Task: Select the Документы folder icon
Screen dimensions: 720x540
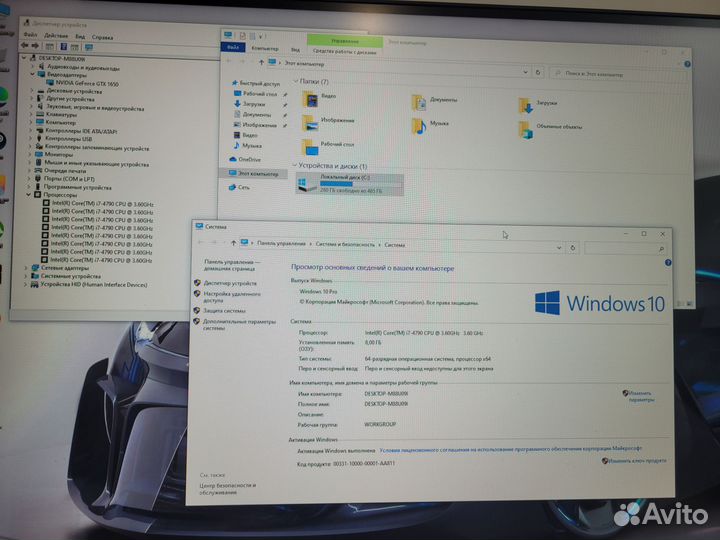Action: (419, 102)
